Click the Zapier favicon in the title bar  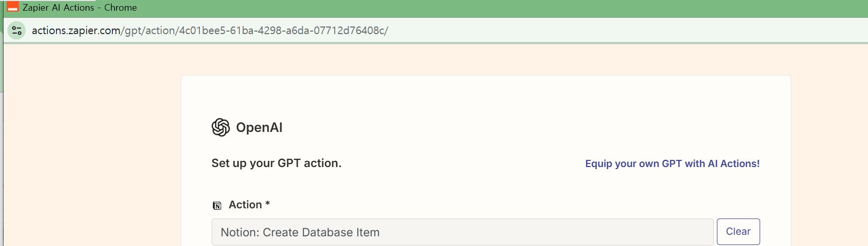coord(13,7)
